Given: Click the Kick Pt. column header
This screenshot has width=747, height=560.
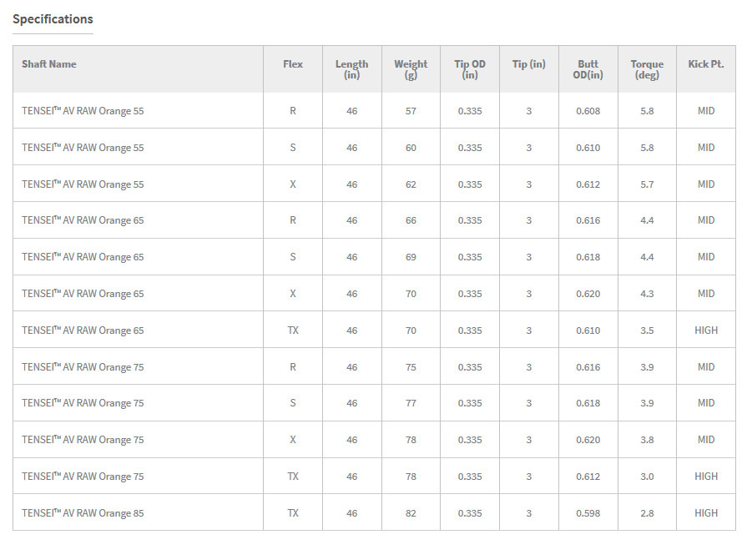Looking at the screenshot, I should point(706,64).
